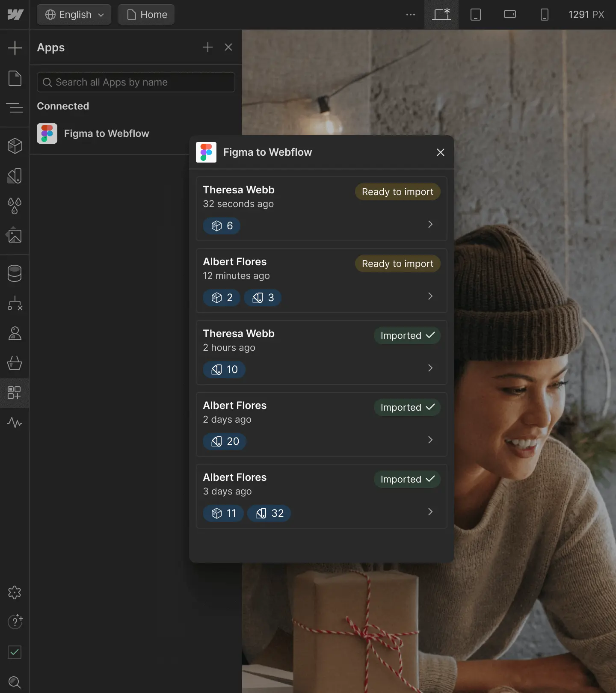Click Ready to import badge for Theresa Webb
Viewport: 616px width, 693px height.
pos(397,192)
